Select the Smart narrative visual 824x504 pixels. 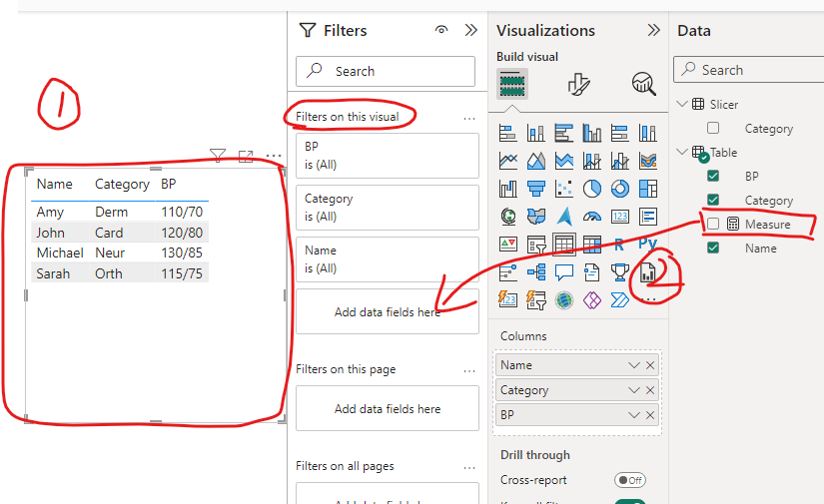point(591,271)
